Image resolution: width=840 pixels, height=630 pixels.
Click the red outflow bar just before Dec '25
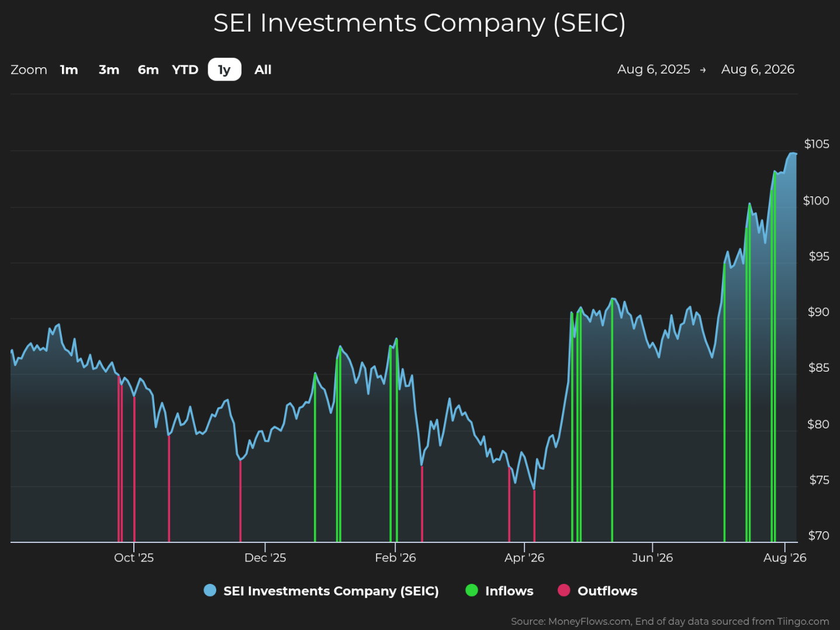point(240,501)
